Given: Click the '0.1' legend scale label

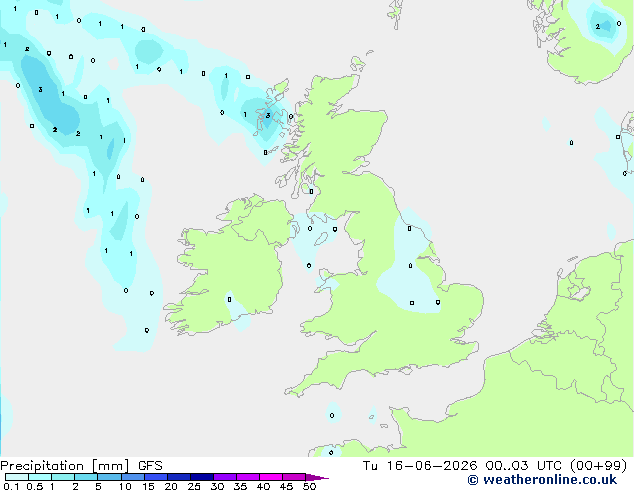Looking at the screenshot, I should coord(11,486).
